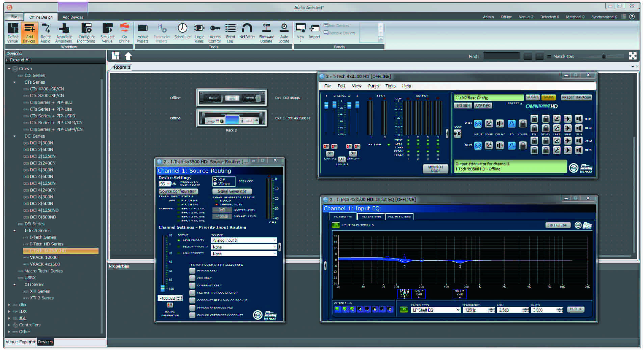Viewport: 644px width, 350px height.
Task: Enable the AES Only quick start selection
Action: [x=192, y=278]
